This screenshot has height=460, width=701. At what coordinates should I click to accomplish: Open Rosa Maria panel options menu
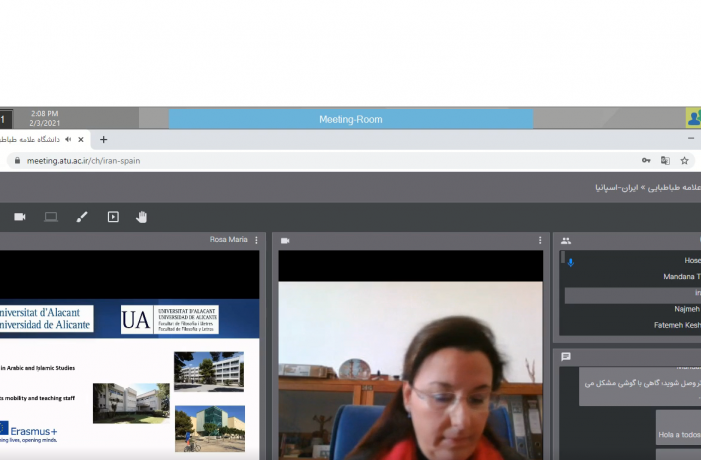(x=256, y=240)
